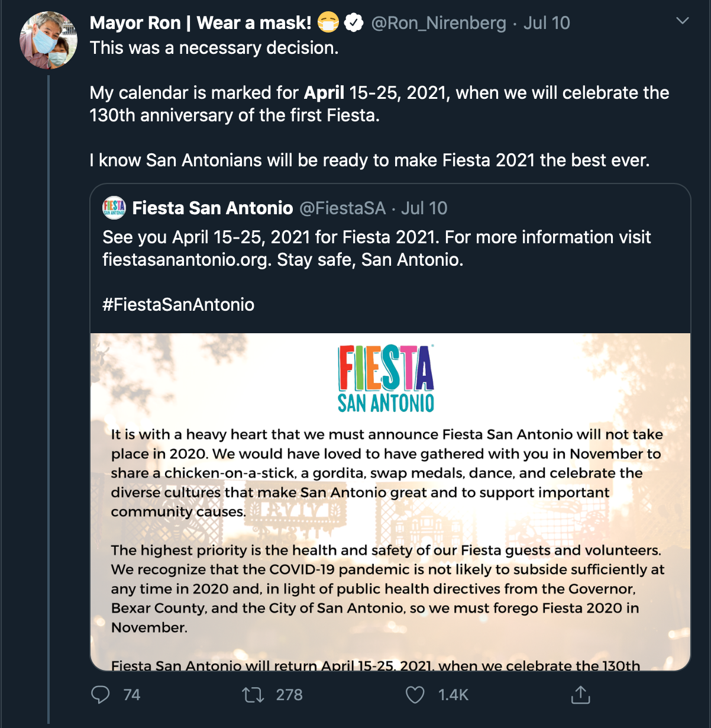Click the 1.4K likes count

(453, 694)
